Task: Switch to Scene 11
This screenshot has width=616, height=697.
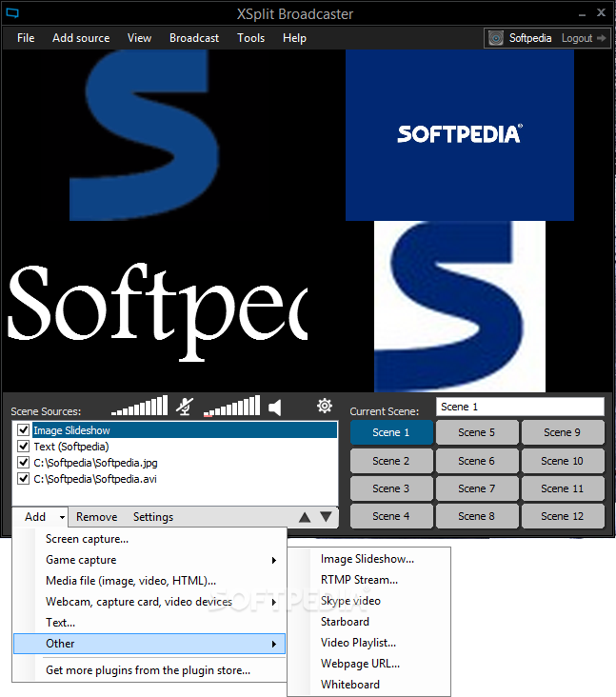Action: tap(563, 488)
